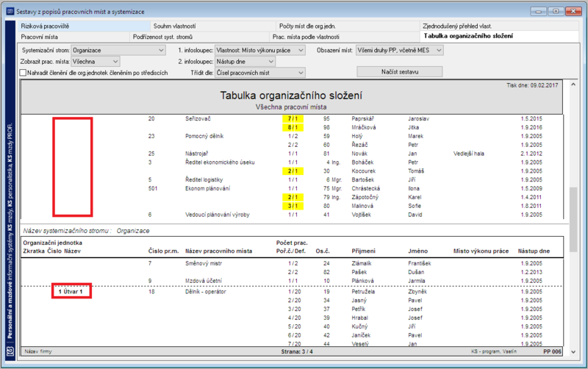The height and width of the screenshot is (369, 588).
Task: Click surname Malinová
Action: (362, 206)
